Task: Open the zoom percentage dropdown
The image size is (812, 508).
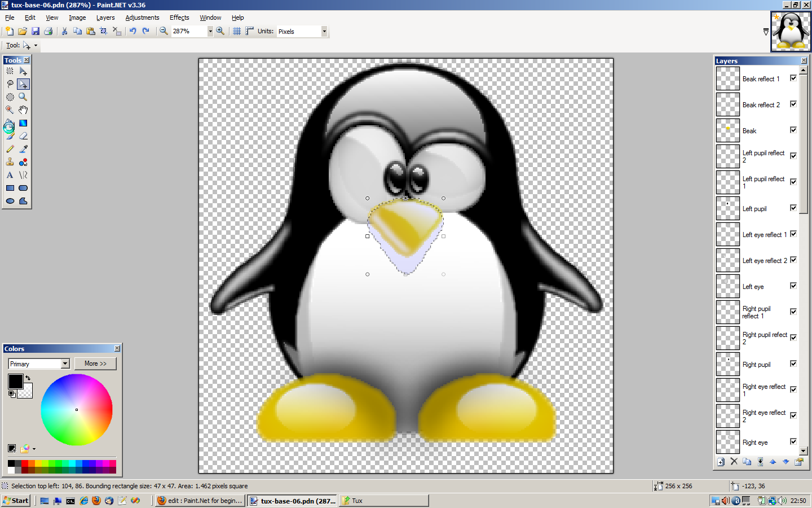Action: click(210, 32)
